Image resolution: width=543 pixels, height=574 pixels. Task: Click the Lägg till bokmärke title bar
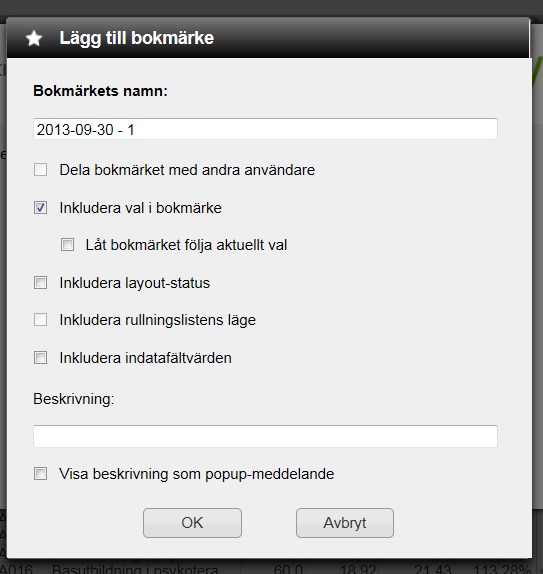(x=268, y=38)
